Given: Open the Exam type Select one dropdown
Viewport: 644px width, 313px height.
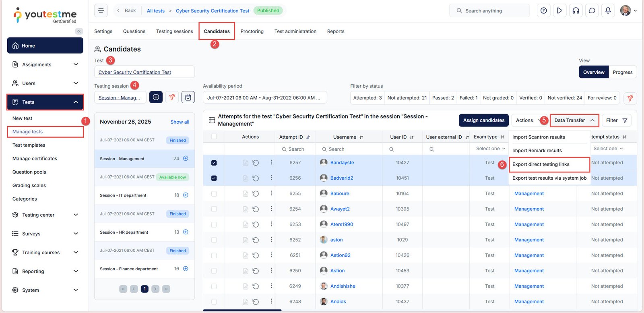Looking at the screenshot, I should [490, 149].
